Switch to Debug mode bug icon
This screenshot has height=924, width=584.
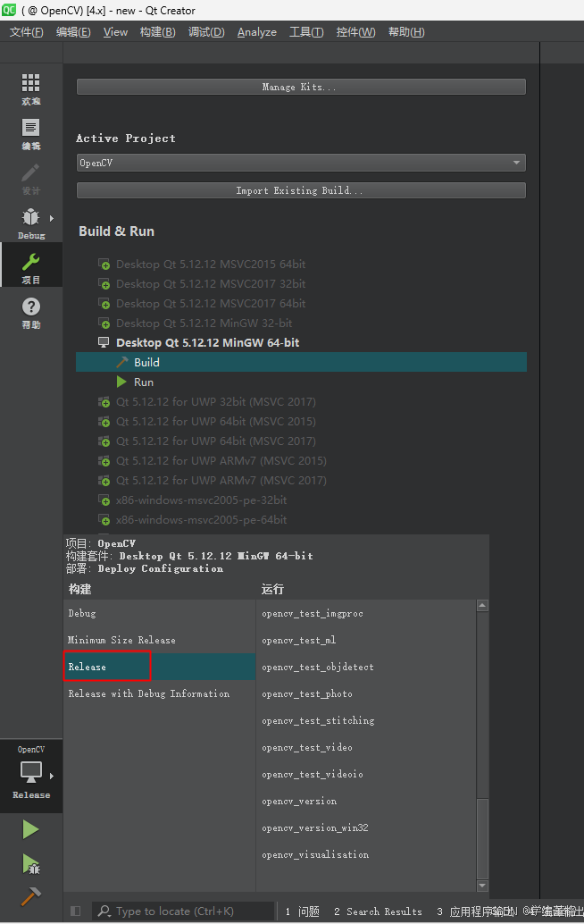tap(30, 217)
